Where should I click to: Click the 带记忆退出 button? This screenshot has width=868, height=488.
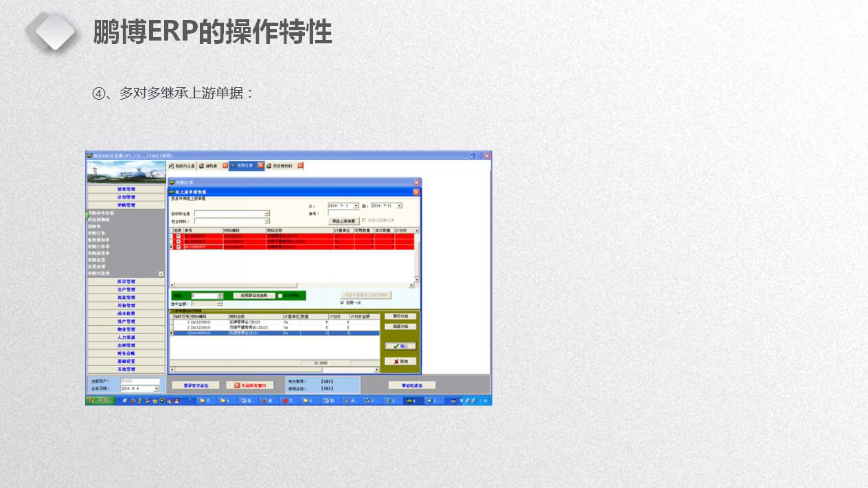coord(412,386)
